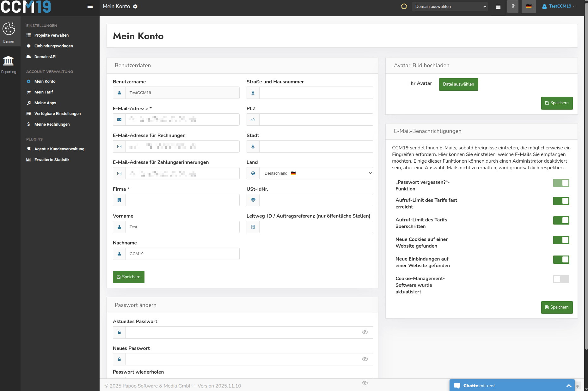This screenshot has height=391, width=588.
Task: Click Speichern under the Benutzerdaten form
Action: pyautogui.click(x=129, y=277)
